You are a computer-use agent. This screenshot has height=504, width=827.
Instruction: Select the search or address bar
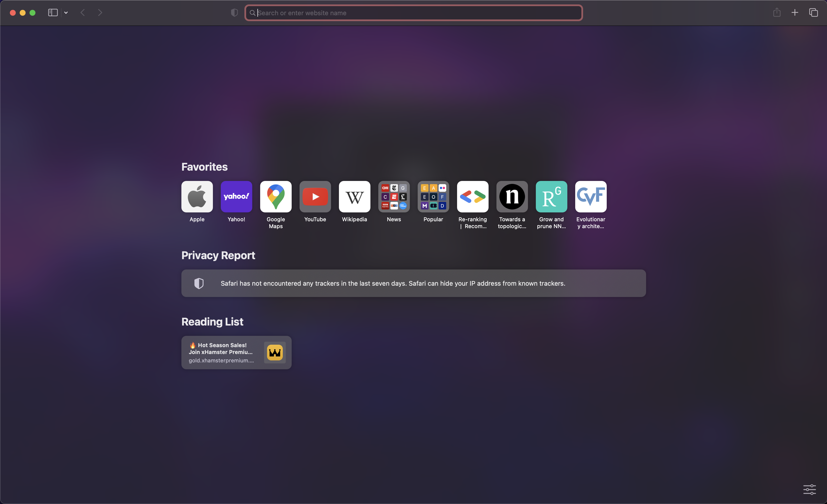[x=413, y=12]
